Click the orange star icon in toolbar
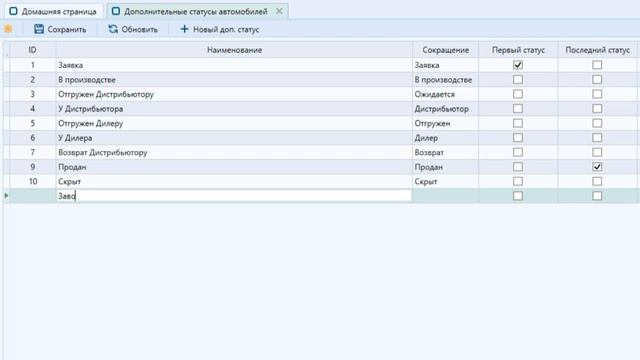The image size is (640, 360). point(8,29)
